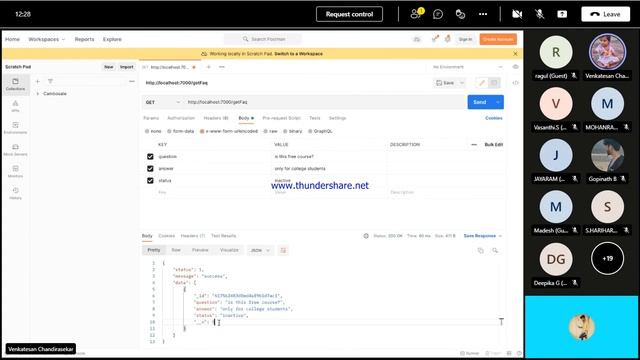
Task: Open the collections sidebar three-dot options
Action: [132, 81]
